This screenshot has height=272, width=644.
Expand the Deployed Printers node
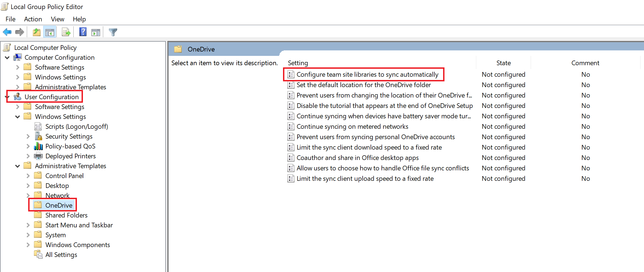[28, 156]
